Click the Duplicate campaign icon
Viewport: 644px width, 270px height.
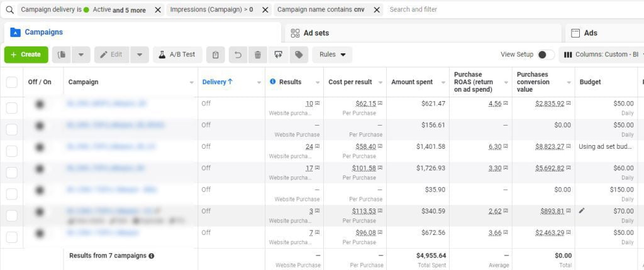pyautogui.click(x=62, y=55)
